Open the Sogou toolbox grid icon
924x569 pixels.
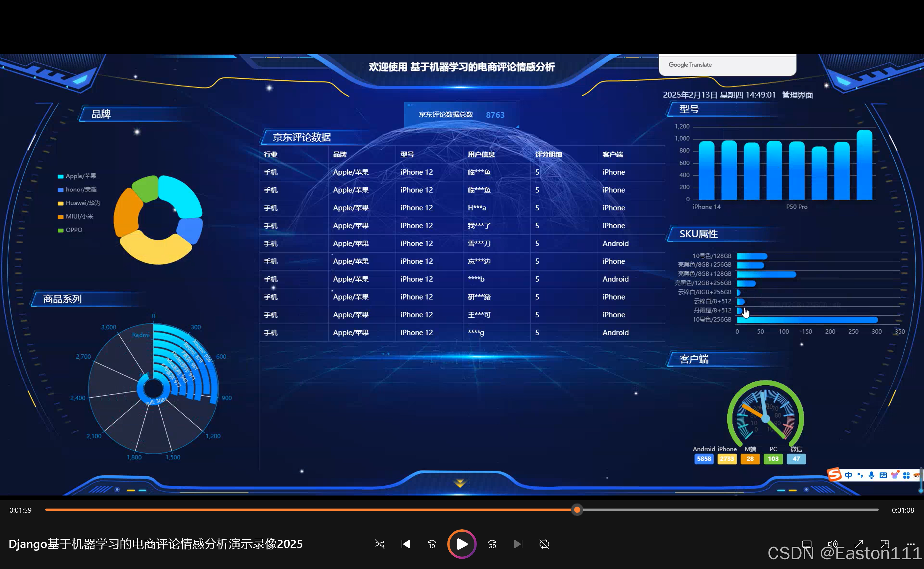[906, 475]
